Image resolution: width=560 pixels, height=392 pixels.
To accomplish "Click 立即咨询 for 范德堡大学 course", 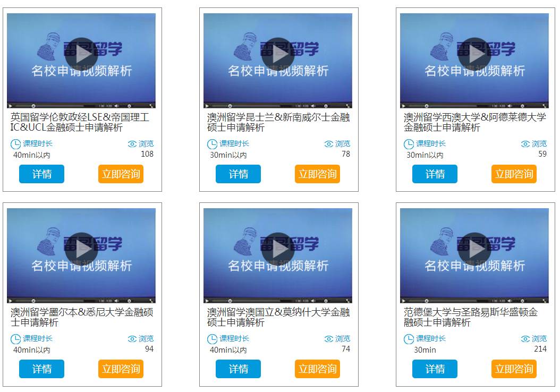I will (x=514, y=369).
